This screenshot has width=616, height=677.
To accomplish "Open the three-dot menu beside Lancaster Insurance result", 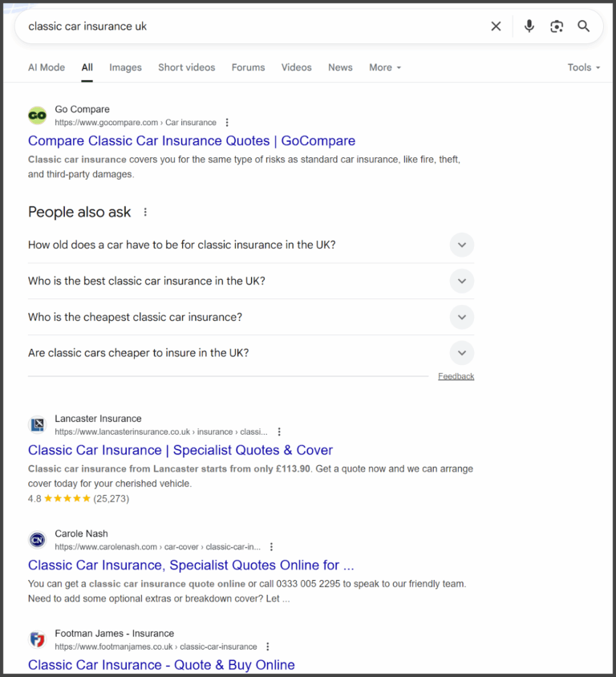I will click(278, 432).
